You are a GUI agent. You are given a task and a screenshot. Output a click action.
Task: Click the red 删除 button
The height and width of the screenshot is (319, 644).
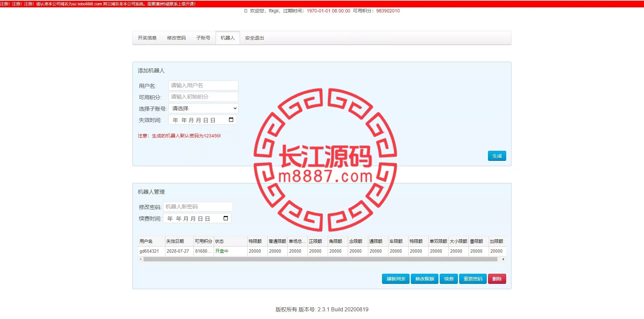pyautogui.click(x=497, y=279)
